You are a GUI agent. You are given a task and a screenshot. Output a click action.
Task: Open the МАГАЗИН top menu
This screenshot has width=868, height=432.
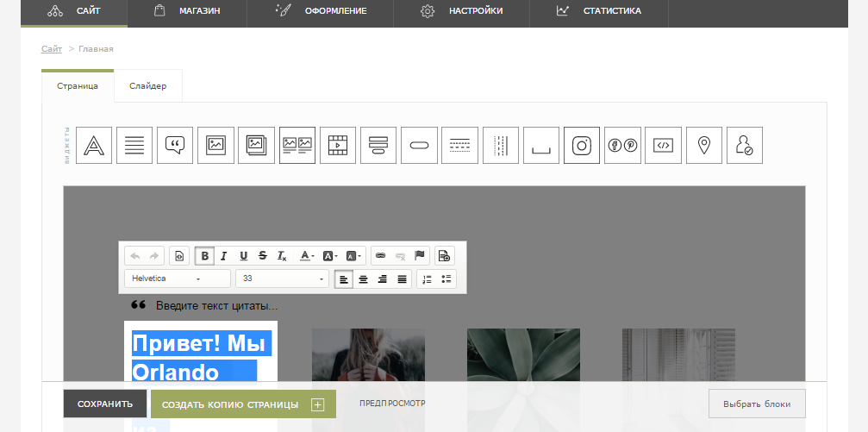[187, 11]
